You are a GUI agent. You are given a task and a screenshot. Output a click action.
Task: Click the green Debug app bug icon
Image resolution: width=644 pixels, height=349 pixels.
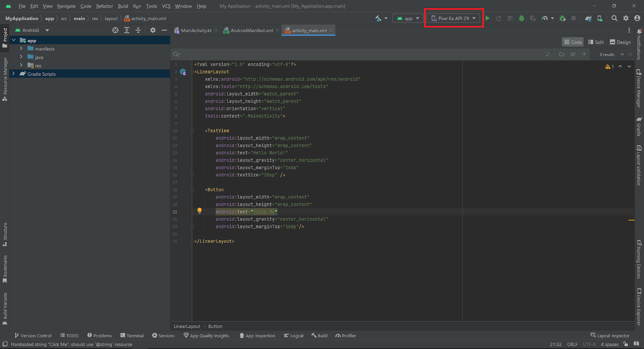tap(522, 18)
